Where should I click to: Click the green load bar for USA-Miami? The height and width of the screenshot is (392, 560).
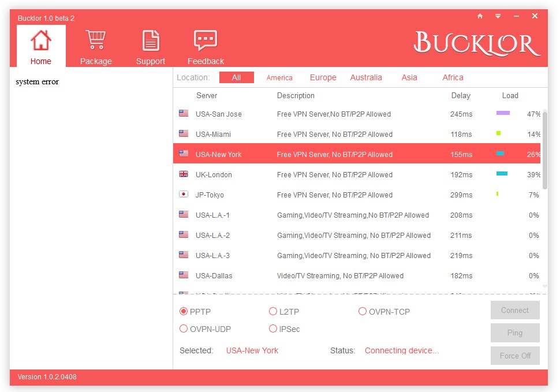(499, 133)
